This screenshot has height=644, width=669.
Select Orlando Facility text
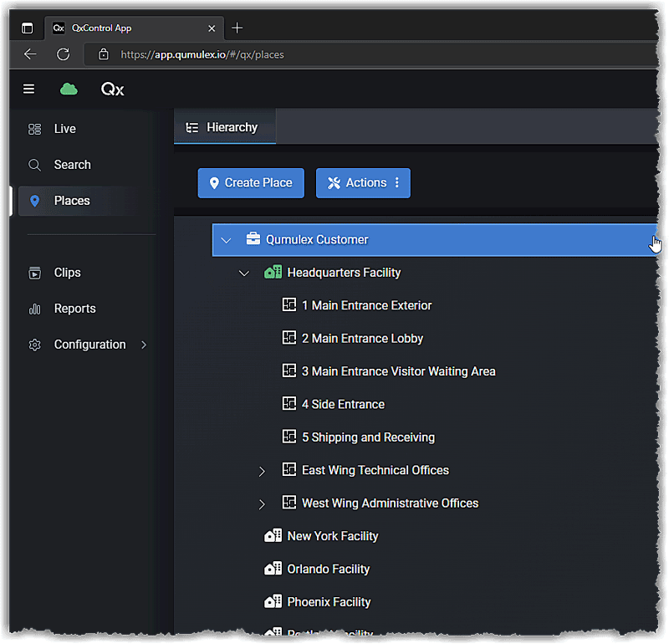point(329,569)
